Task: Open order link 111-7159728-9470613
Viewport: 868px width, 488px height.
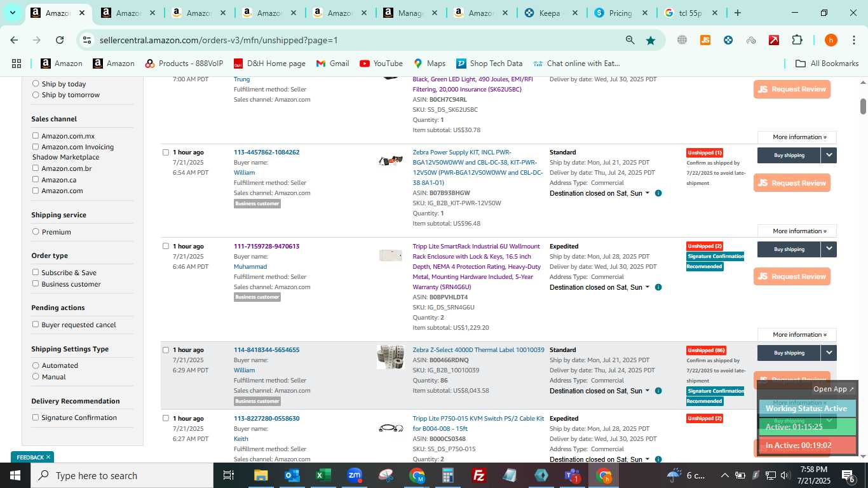Action: 266,247
